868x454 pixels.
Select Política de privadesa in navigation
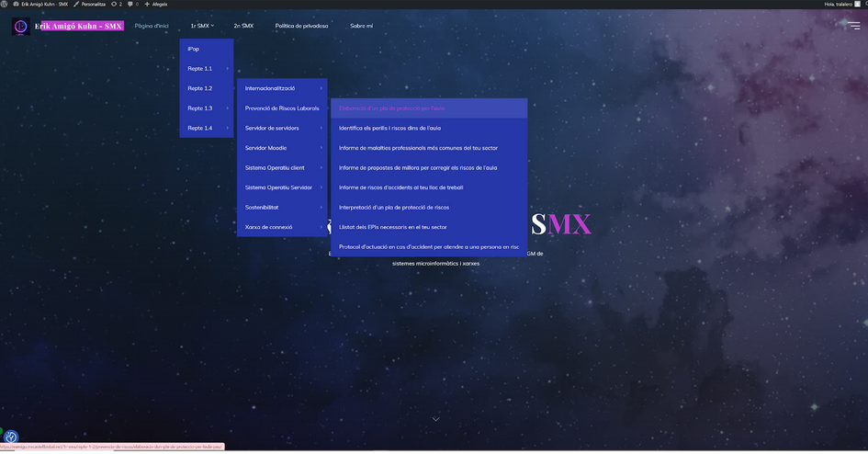click(x=301, y=26)
